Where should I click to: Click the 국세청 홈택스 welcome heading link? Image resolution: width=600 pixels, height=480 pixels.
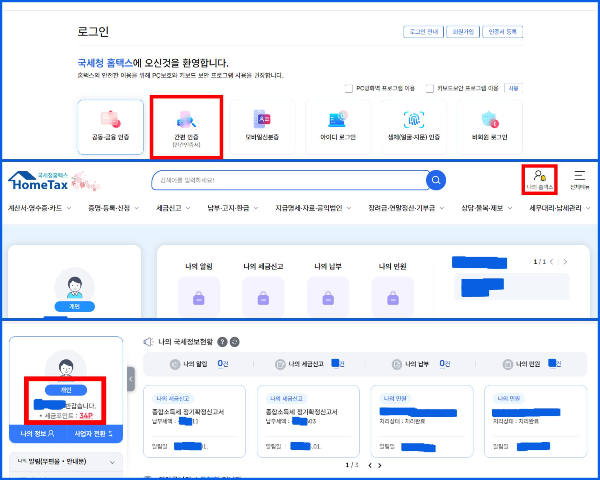click(105, 63)
